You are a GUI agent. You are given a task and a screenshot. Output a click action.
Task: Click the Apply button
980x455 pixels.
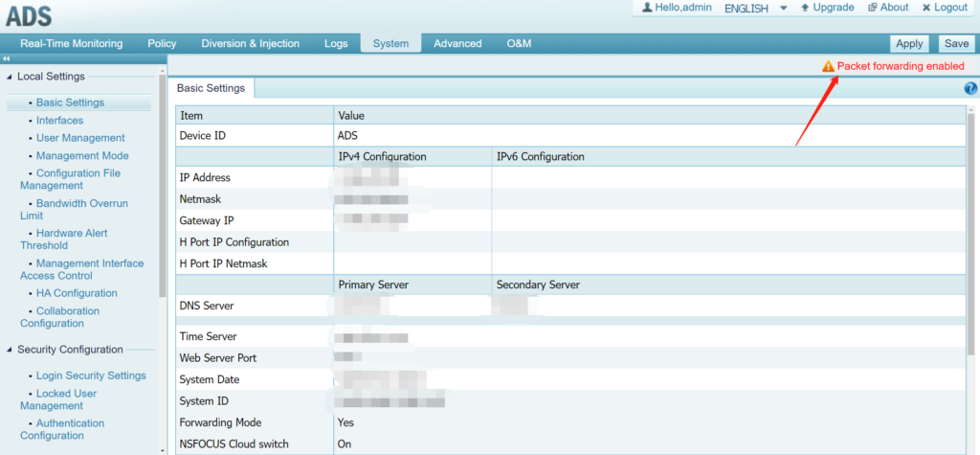tap(909, 44)
